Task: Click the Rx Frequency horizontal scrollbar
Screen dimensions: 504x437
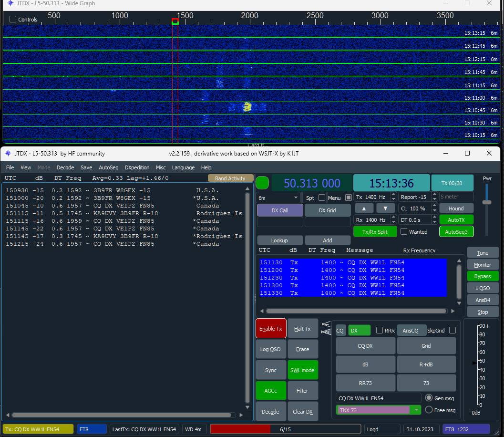Action: click(356, 311)
